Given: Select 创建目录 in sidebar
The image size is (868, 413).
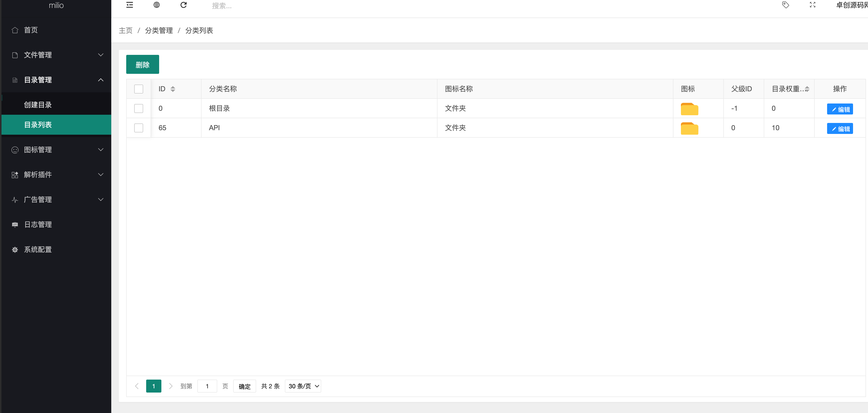Looking at the screenshot, I should (56, 105).
